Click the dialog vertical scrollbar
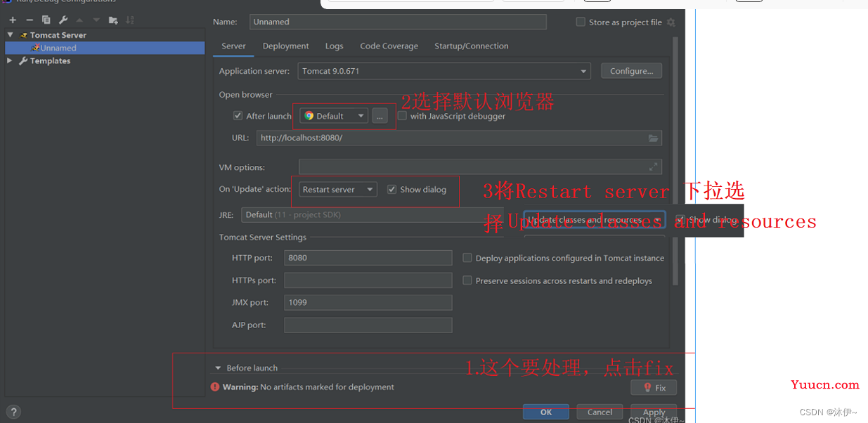The image size is (868, 423). click(x=675, y=162)
